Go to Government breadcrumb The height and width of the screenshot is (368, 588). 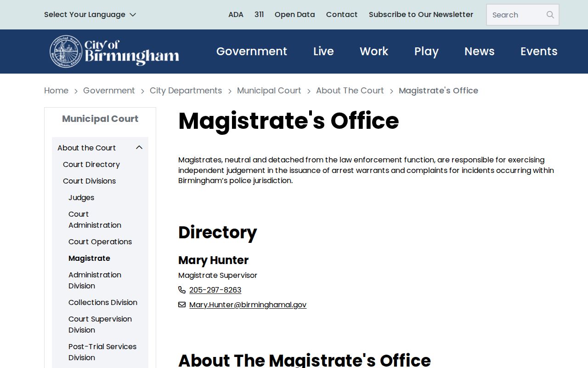pos(109,91)
